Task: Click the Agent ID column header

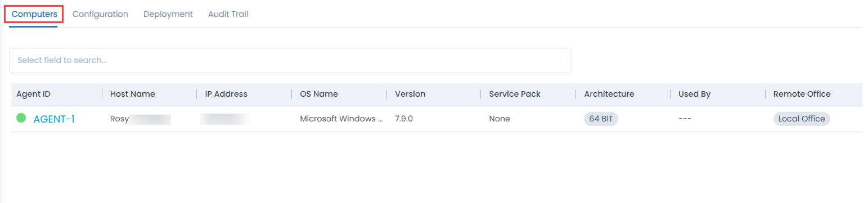Action: pos(34,94)
